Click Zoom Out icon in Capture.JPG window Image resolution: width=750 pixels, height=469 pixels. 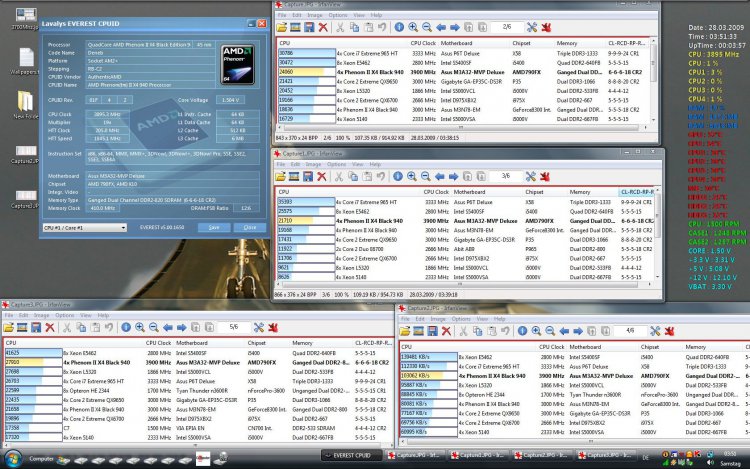(427, 27)
